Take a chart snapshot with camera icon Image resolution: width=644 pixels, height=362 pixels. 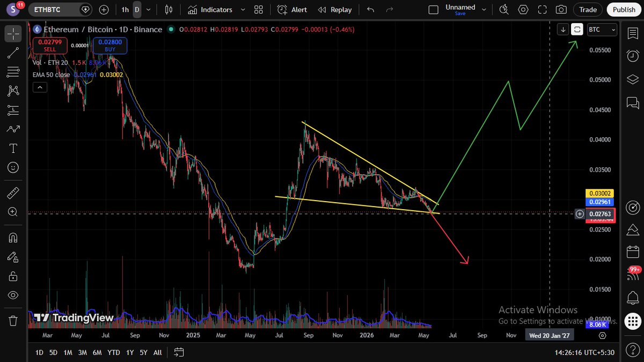[561, 10]
